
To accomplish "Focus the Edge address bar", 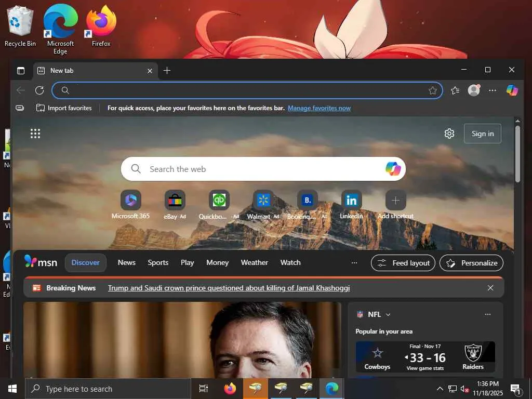I will tap(247, 90).
